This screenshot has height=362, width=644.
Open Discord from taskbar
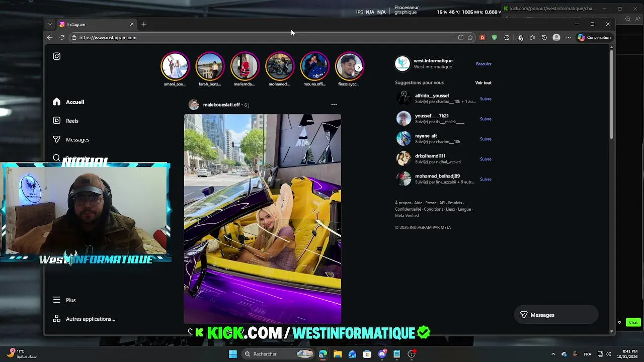[382, 354]
